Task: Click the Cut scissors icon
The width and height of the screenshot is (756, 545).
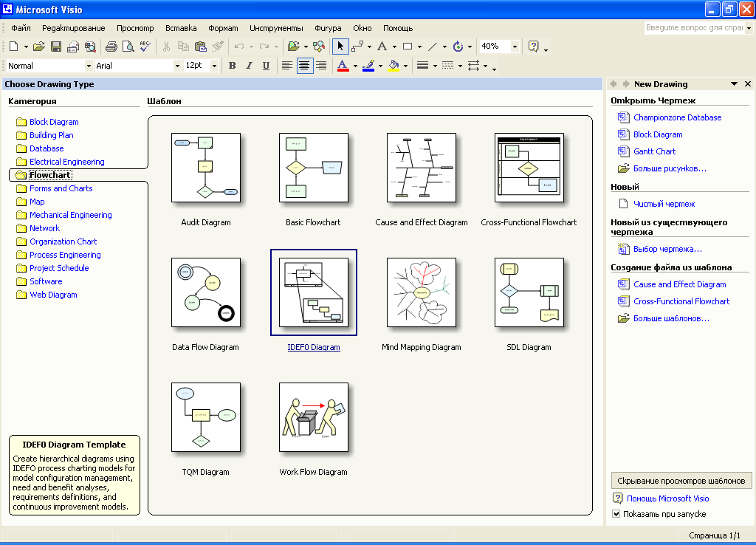Action: (166, 47)
